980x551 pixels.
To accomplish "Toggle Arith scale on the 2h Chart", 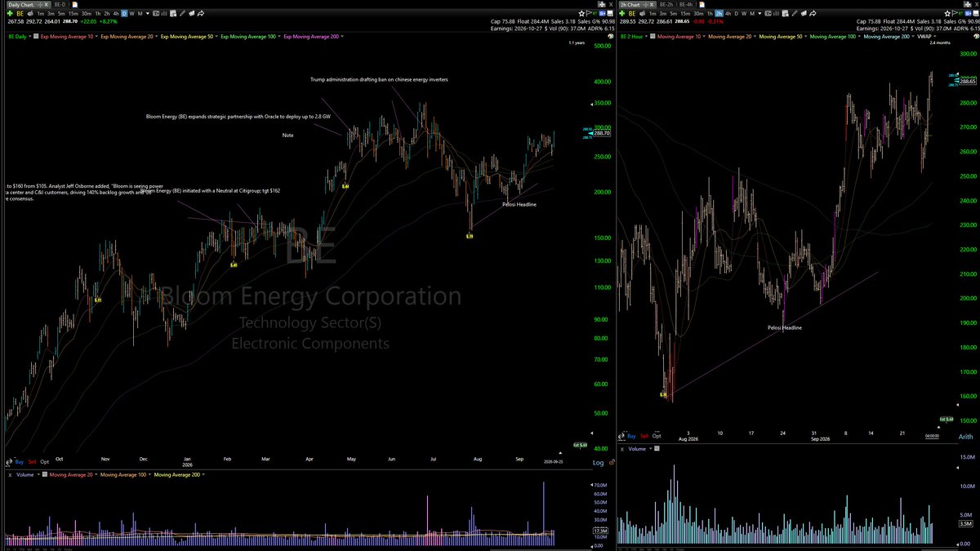I will coord(965,437).
